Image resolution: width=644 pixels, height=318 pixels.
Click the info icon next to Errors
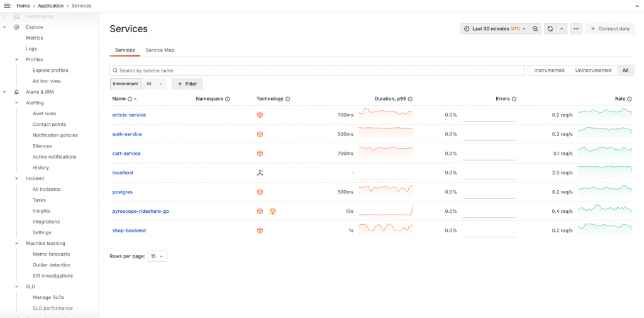tap(514, 99)
